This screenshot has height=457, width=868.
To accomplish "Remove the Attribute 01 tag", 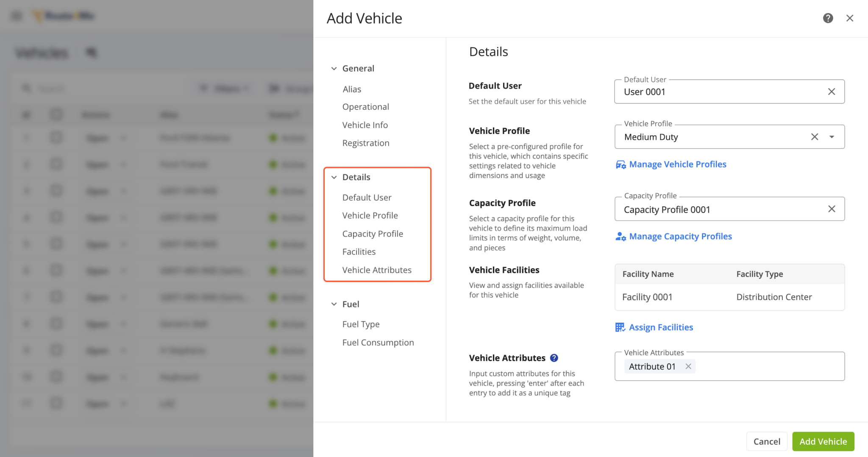I will click(x=688, y=366).
